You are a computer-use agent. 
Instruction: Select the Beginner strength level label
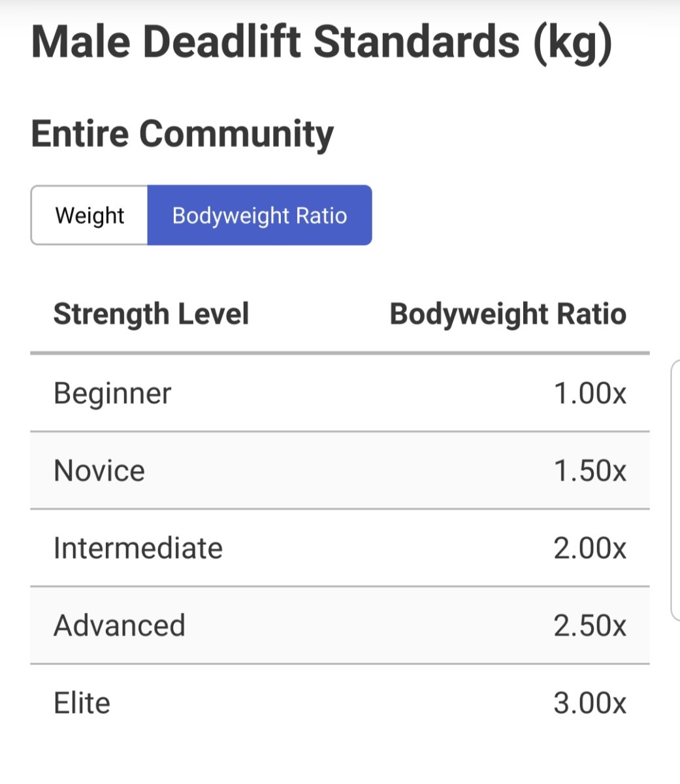point(112,393)
